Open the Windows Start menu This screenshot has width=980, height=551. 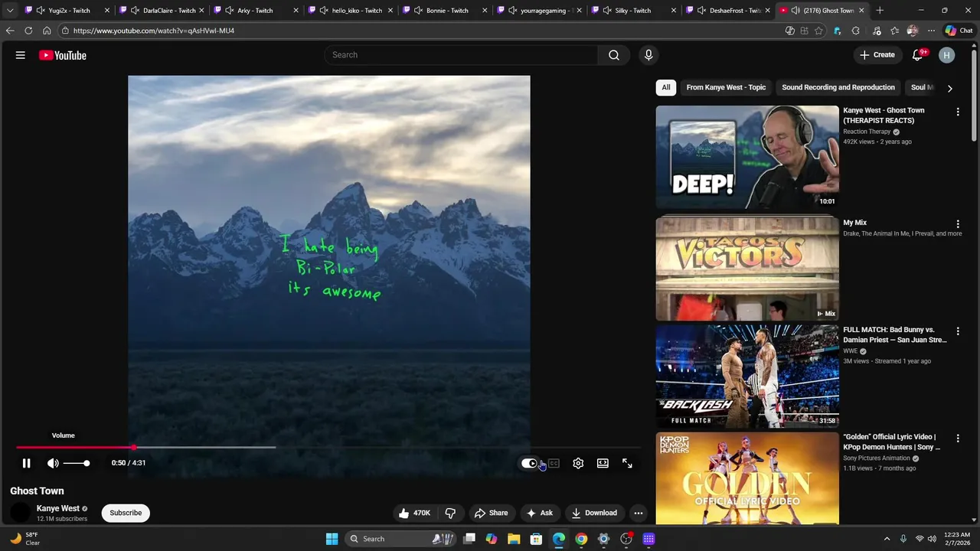[332, 539]
